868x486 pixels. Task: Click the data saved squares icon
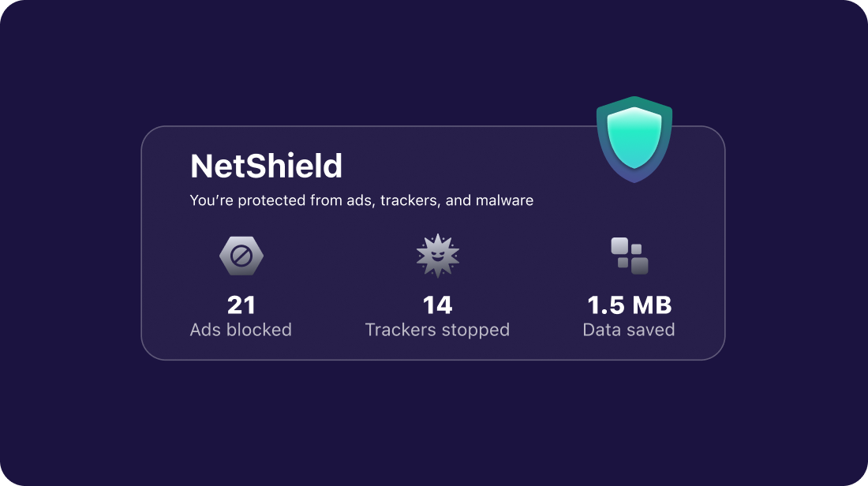(629, 256)
